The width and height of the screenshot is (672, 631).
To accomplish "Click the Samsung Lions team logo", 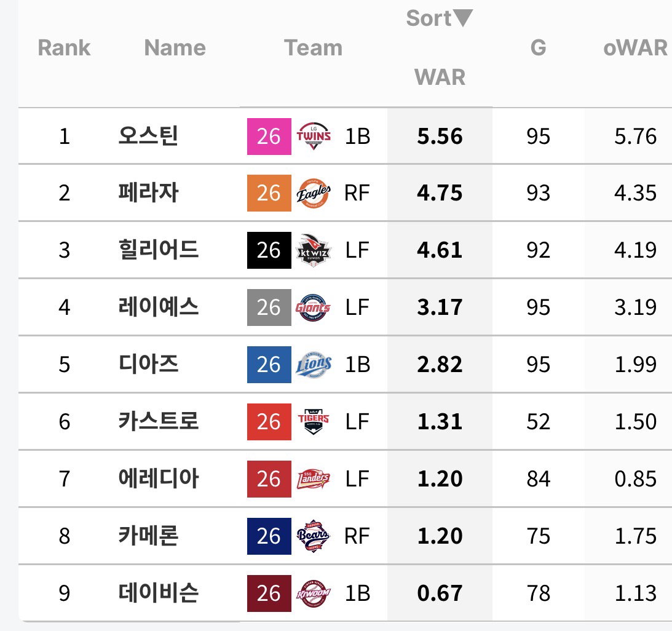I will [314, 365].
